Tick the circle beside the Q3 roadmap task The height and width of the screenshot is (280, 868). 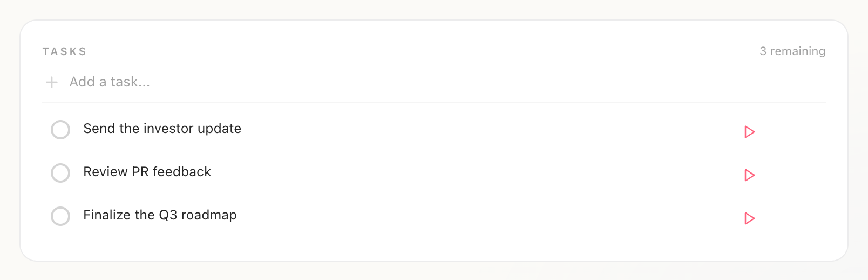(x=60, y=216)
